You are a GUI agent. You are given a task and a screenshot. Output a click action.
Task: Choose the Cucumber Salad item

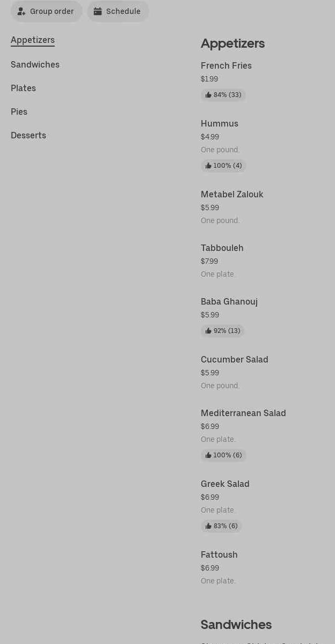click(235, 360)
